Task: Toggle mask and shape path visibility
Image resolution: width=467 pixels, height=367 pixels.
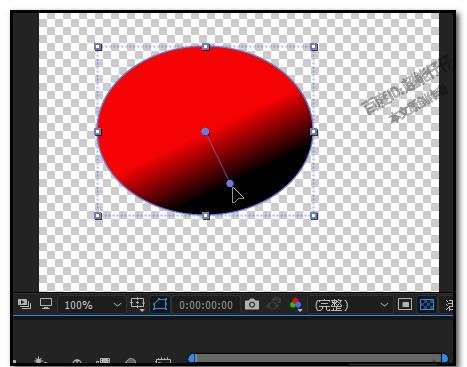Action: point(160,304)
